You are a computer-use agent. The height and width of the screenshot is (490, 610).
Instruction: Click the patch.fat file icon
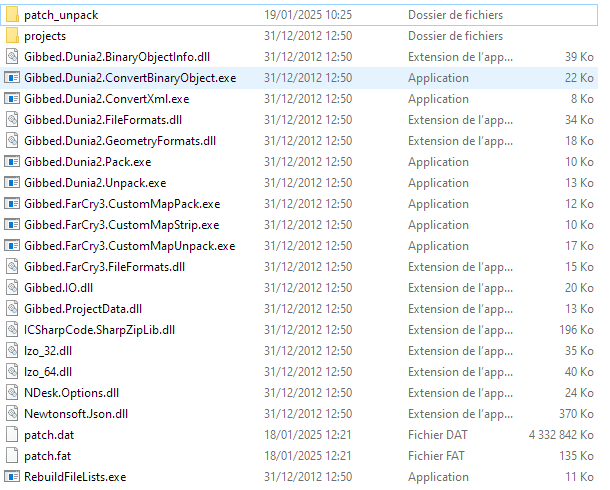[12, 456]
